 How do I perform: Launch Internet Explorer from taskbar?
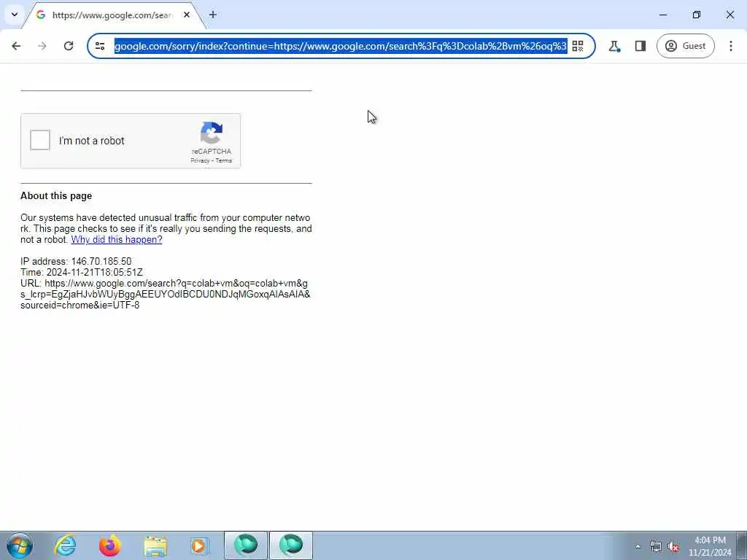pos(65,545)
